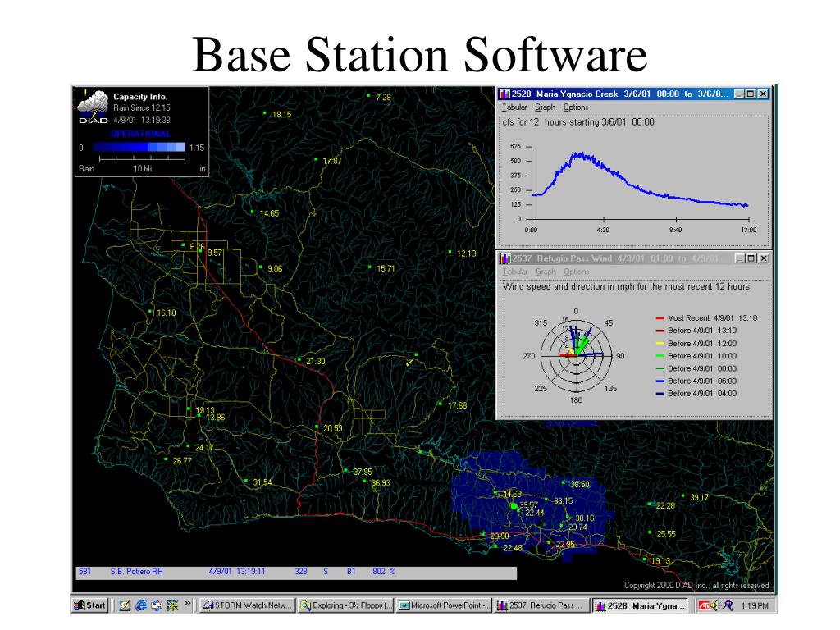The width and height of the screenshot is (840, 630).
Task: Open Tabular menu in Maria Ygnacio Creek window
Action: 514,107
